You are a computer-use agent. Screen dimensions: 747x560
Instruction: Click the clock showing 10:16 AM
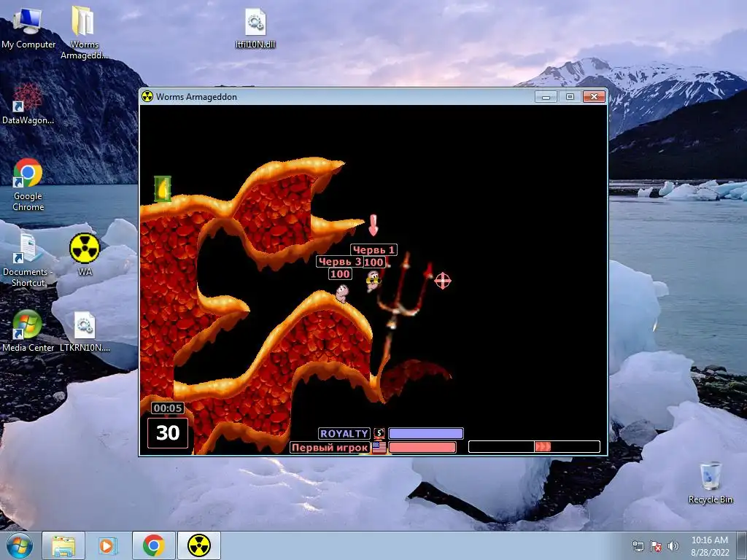pyautogui.click(x=709, y=540)
